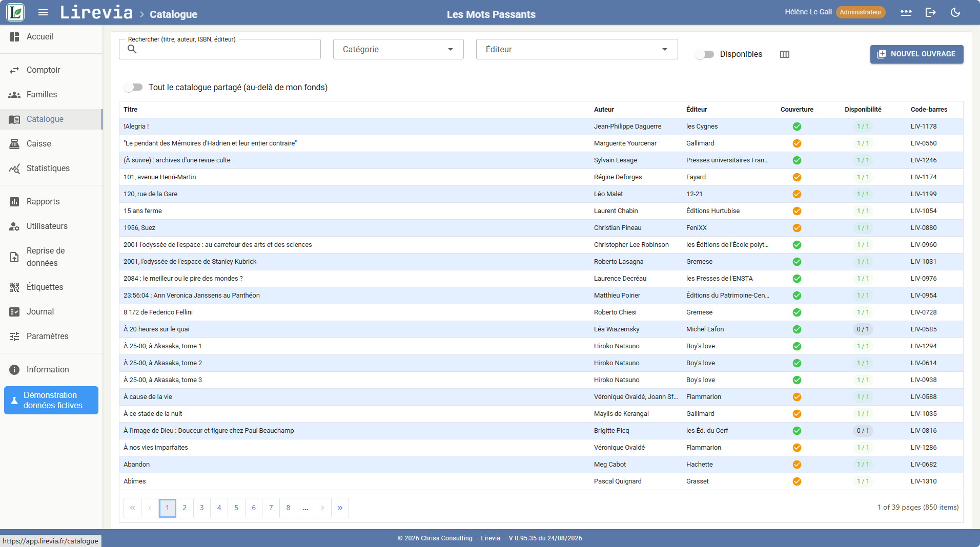The image size is (980, 547).
Task: Click cover status icon for !Alegria !
Action: click(x=797, y=127)
